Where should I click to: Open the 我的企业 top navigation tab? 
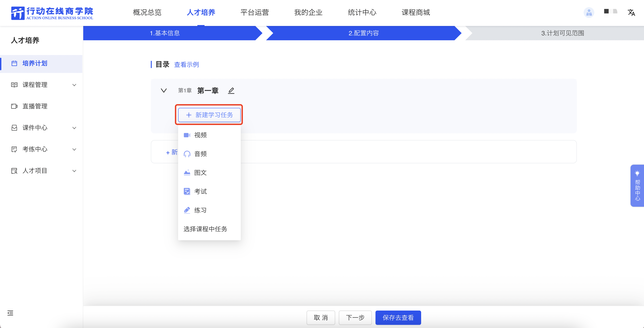tap(308, 13)
